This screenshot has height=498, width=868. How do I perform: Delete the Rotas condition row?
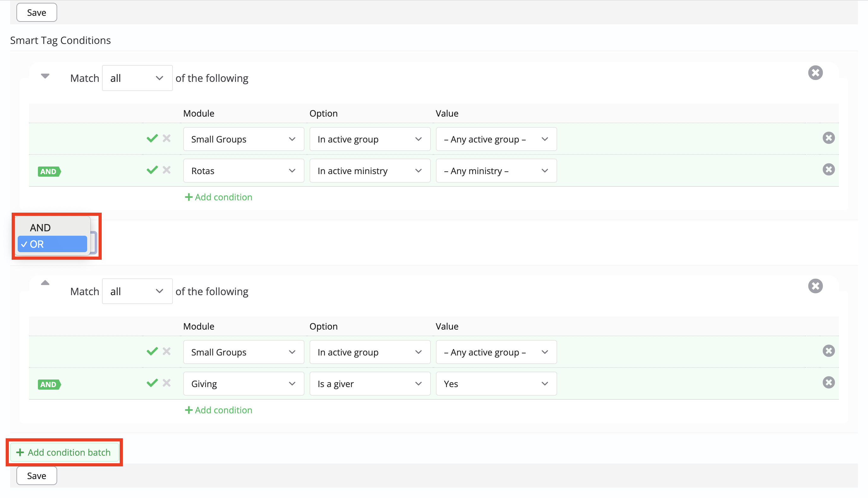click(828, 169)
